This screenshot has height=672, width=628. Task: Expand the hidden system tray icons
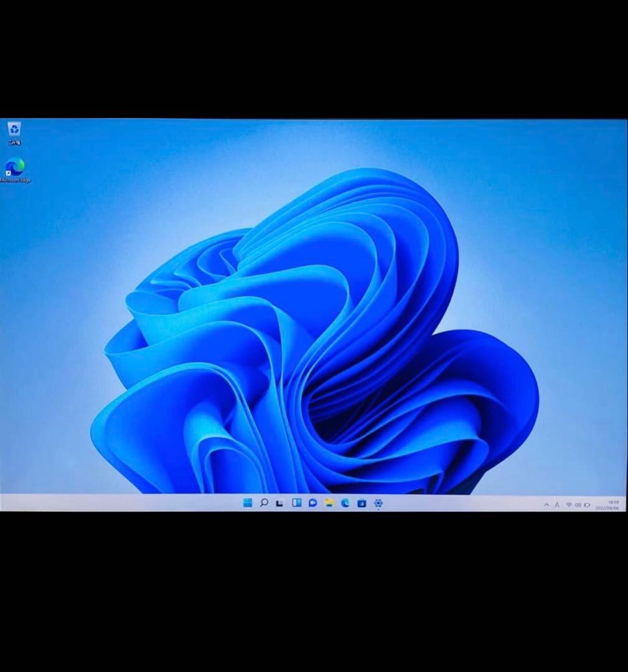click(x=546, y=505)
